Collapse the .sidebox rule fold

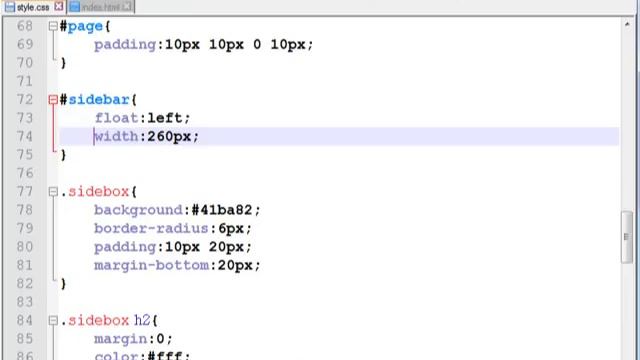pos(53,191)
